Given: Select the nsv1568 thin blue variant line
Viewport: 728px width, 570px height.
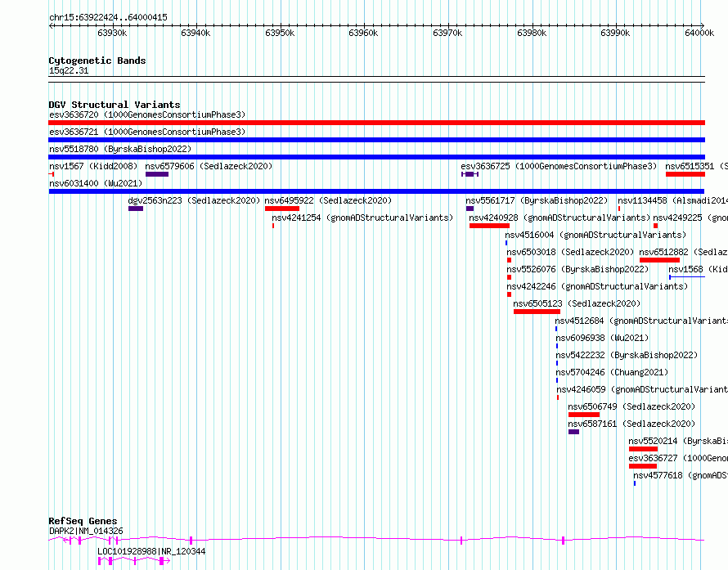Looking at the screenshot, I should 687,277.
